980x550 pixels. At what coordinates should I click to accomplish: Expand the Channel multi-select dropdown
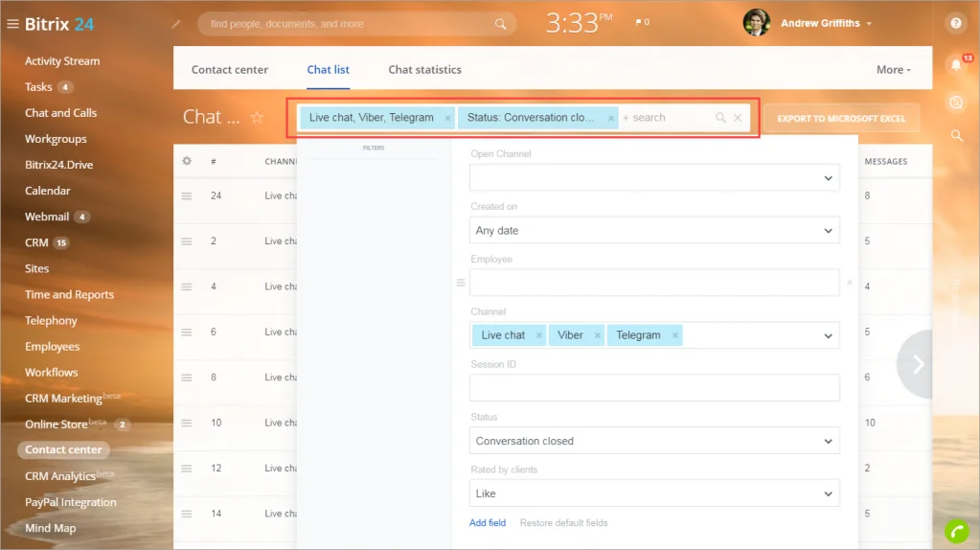click(828, 335)
